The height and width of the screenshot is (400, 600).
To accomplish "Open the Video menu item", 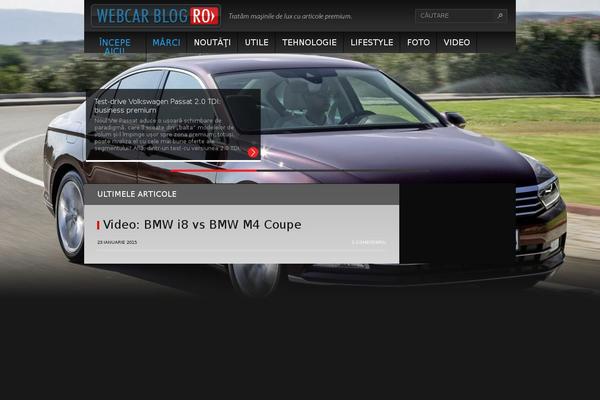I will [457, 42].
